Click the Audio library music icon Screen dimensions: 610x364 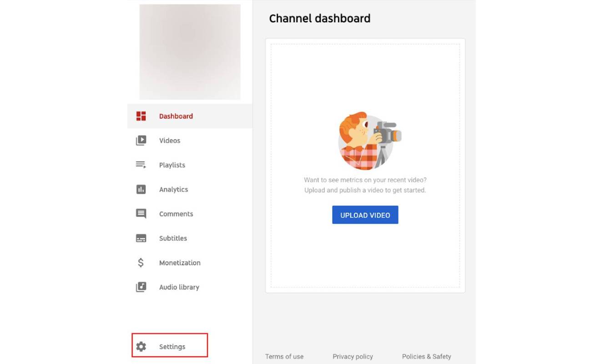tap(141, 287)
